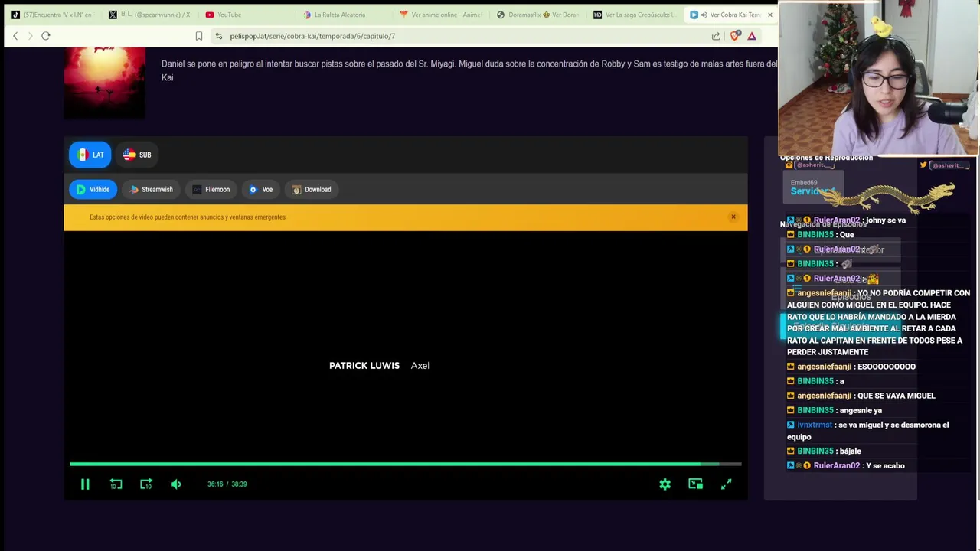This screenshot has height=551, width=980.
Task: Click the ads warning banner text
Action: pos(188,217)
